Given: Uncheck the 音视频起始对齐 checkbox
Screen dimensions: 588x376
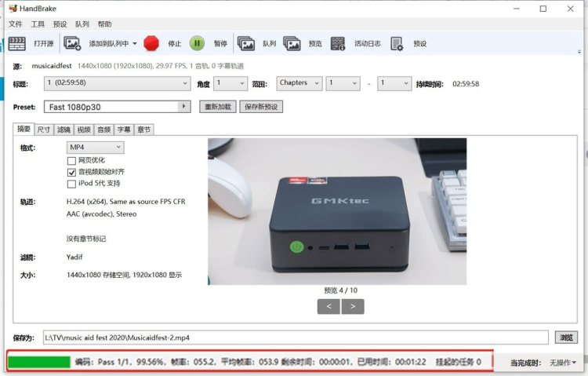Looking at the screenshot, I should [x=71, y=173].
